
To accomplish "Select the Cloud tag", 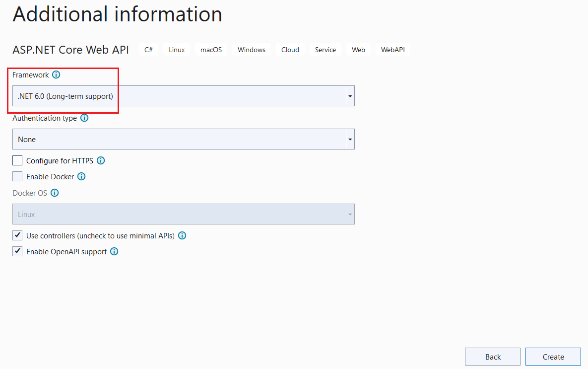I will (x=290, y=49).
